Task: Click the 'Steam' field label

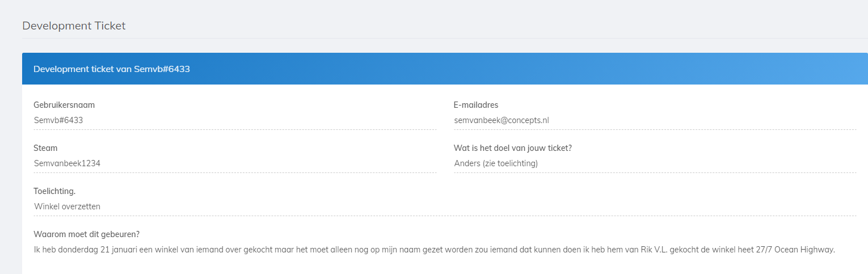Action: pyautogui.click(x=45, y=148)
